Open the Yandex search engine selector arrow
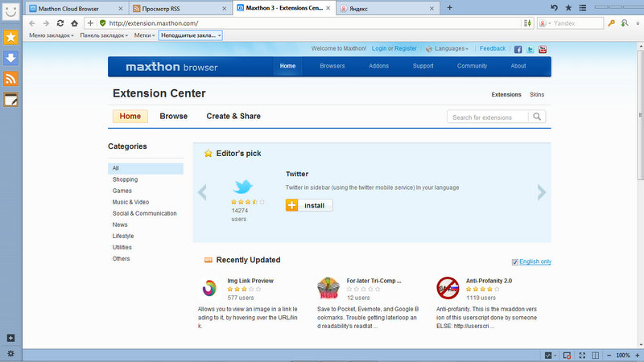This screenshot has height=362, width=644. [550, 23]
